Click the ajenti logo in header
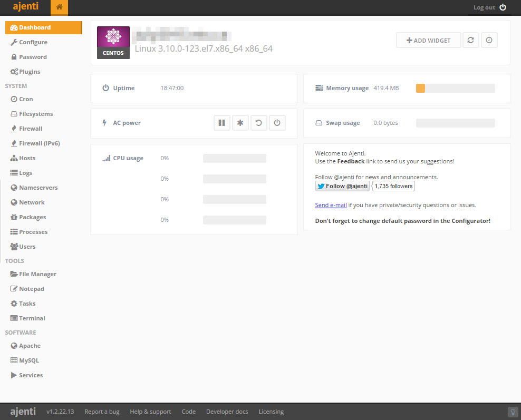The height and width of the screenshot is (420, 521). tap(26, 6)
